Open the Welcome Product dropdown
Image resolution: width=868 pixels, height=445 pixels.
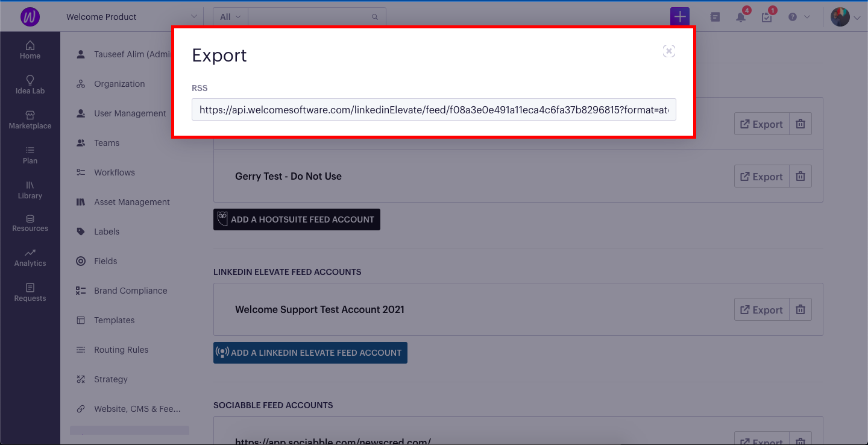[x=131, y=17]
